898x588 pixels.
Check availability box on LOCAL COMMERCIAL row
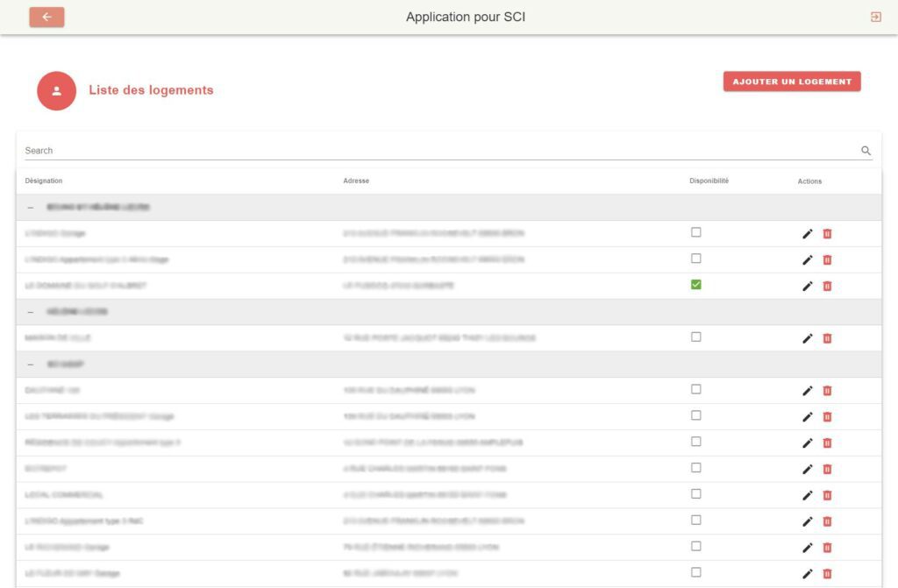click(x=696, y=493)
